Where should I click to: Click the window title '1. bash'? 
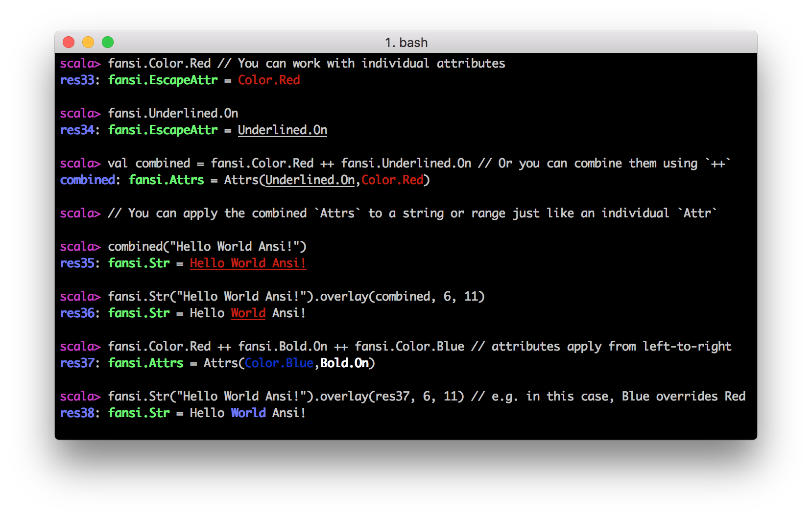(406, 43)
